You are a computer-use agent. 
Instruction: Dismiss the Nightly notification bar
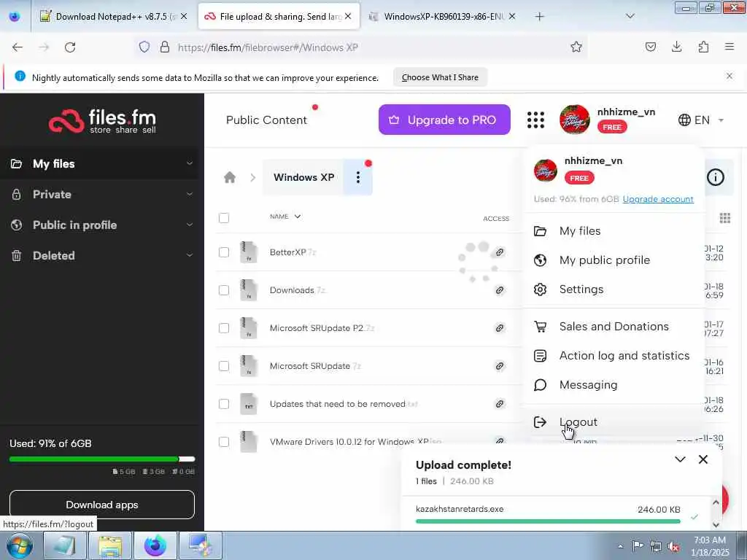point(729,76)
